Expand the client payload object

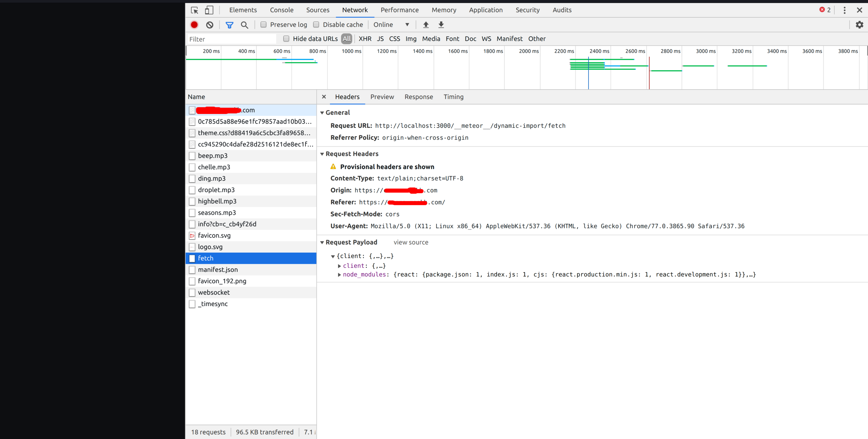(x=339, y=266)
